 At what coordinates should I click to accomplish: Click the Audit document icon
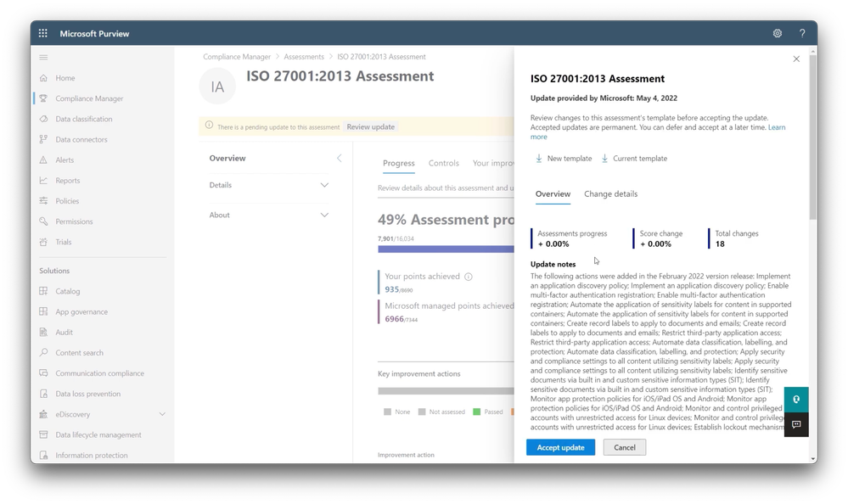coord(43,332)
